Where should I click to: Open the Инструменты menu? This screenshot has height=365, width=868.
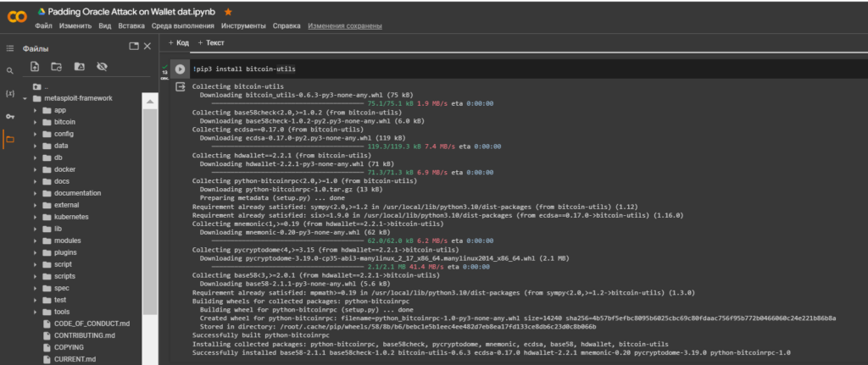243,26
